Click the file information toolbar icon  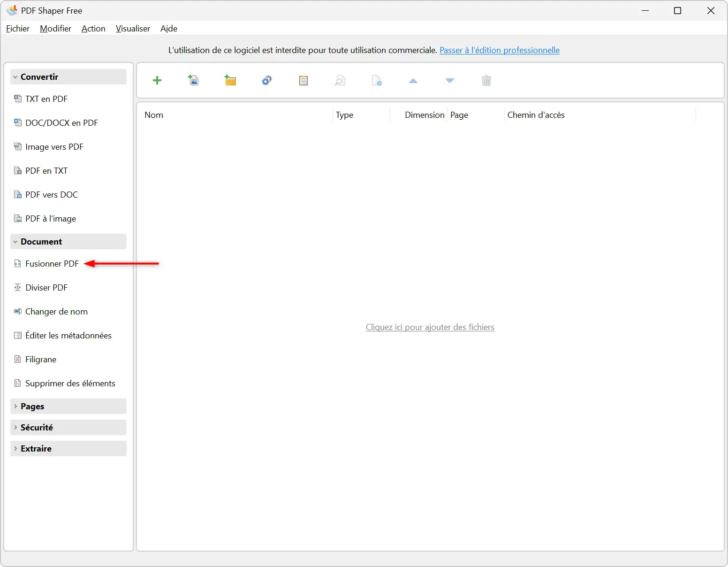tap(377, 81)
